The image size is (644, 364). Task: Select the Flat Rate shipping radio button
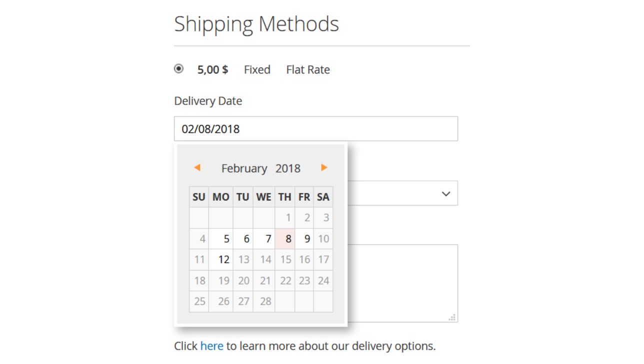(178, 69)
